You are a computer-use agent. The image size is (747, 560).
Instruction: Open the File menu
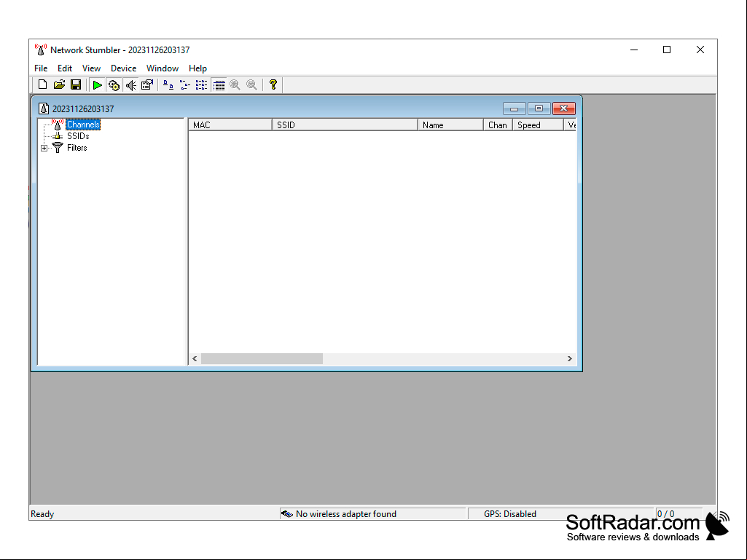coord(41,68)
